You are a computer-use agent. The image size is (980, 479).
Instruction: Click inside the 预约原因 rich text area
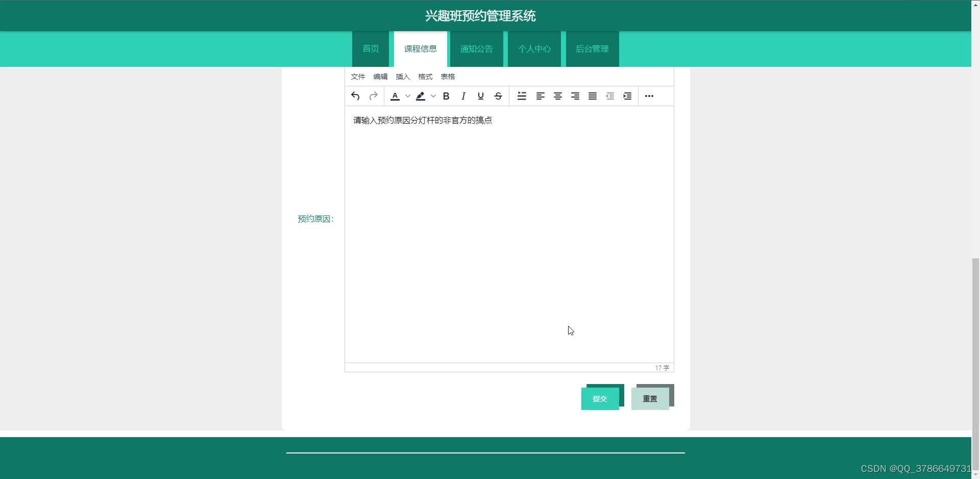pos(509,234)
